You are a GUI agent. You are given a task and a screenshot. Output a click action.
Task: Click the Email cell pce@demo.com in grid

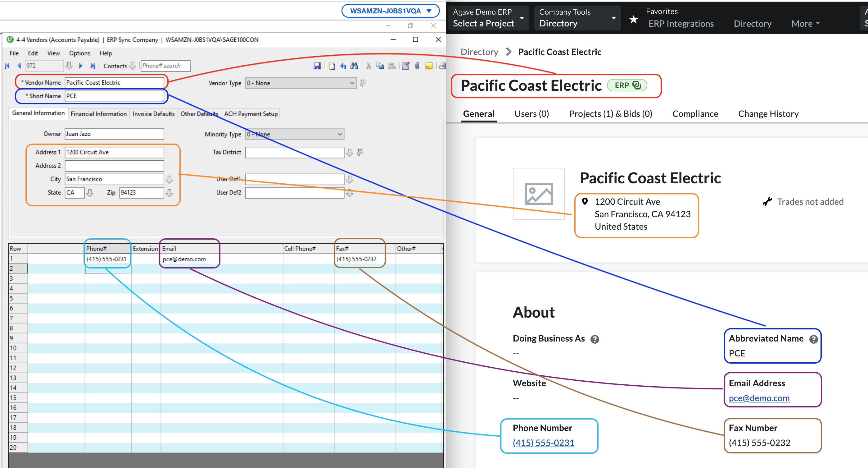click(222, 259)
